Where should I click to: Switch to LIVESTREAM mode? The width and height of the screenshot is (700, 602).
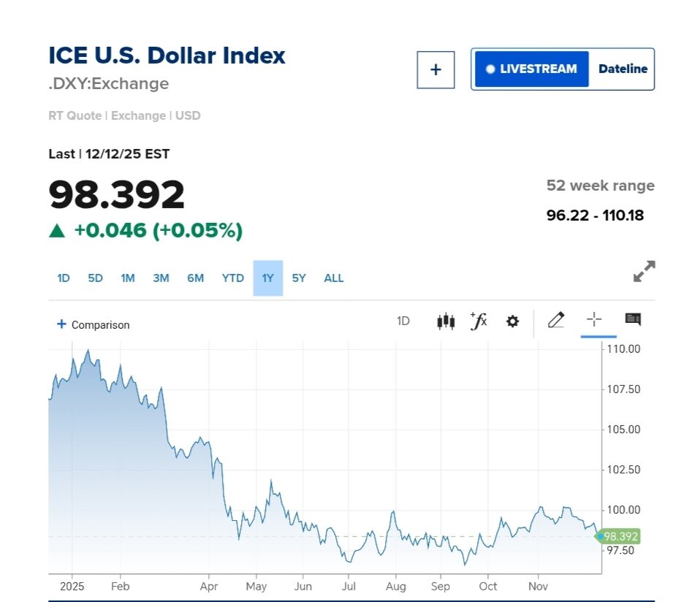point(531,69)
